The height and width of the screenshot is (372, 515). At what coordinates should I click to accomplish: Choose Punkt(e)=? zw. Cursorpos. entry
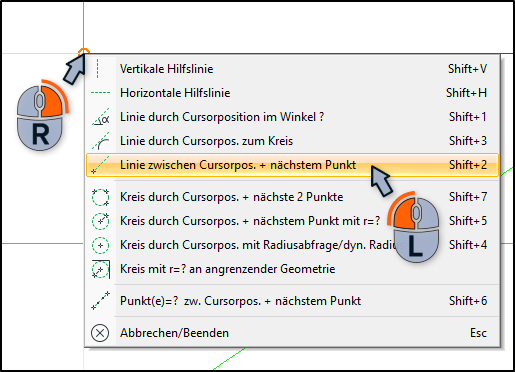pos(292,301)
